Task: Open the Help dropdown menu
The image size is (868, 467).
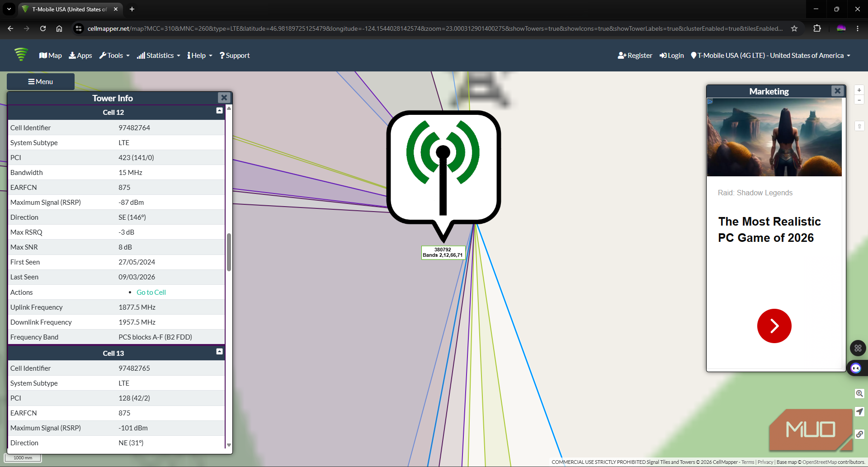Action: pyautogui.click(x=200, y=56)
